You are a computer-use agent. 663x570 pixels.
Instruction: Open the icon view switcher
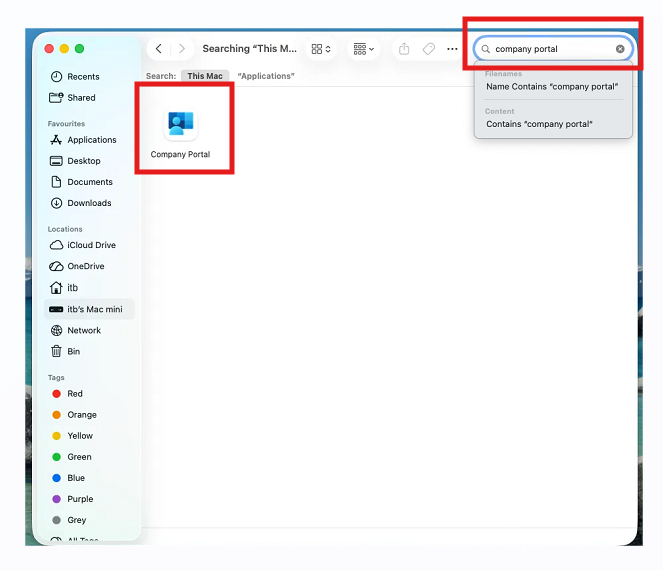[x=321, y=49]
